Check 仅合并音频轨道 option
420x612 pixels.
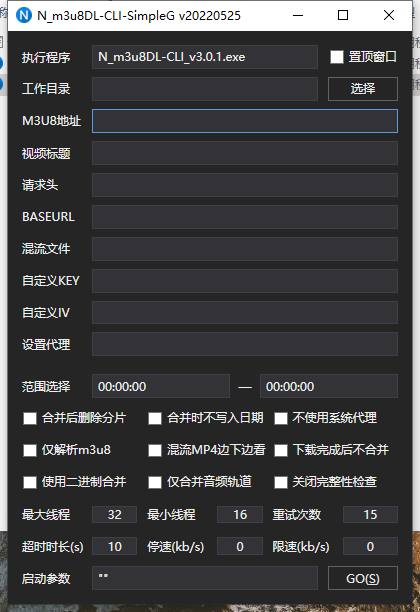click(x=155, y=482)
